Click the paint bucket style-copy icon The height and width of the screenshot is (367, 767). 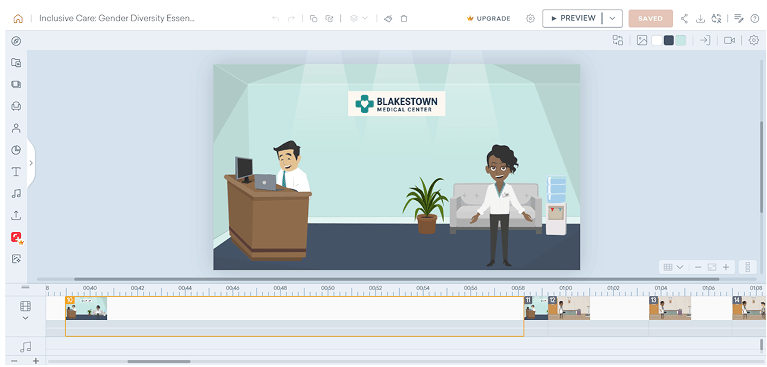coord(388,19)
